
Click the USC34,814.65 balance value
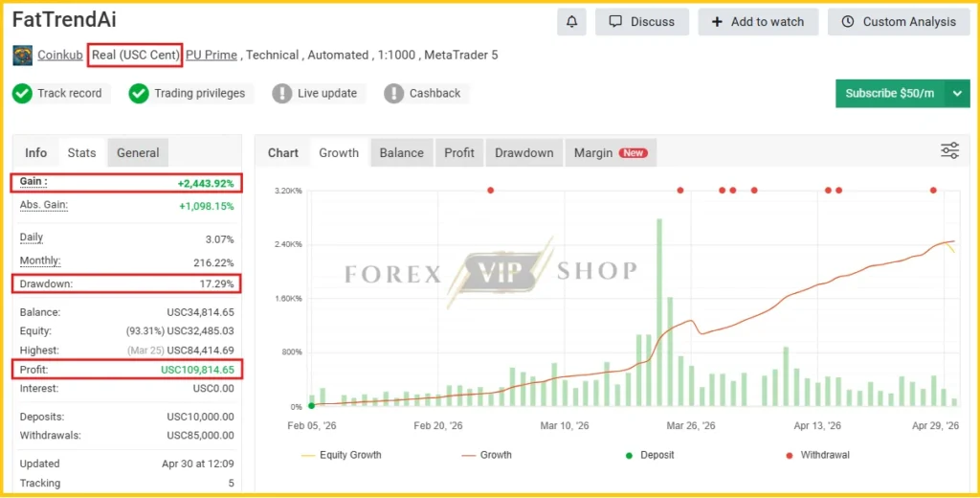[x=201, y=312]
